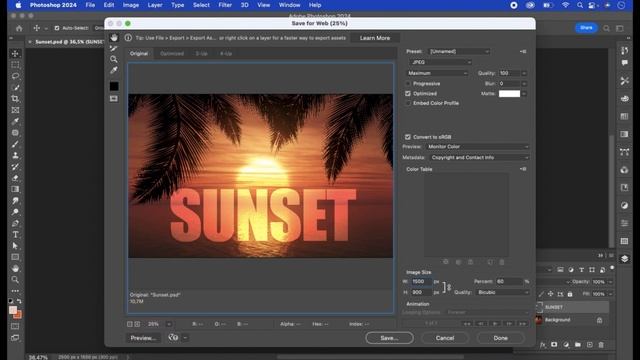This screenshot has height=360, width=640.
Task: Toggle Auto-Select checkbox in options bar
Action: click(x=57, y=28)
